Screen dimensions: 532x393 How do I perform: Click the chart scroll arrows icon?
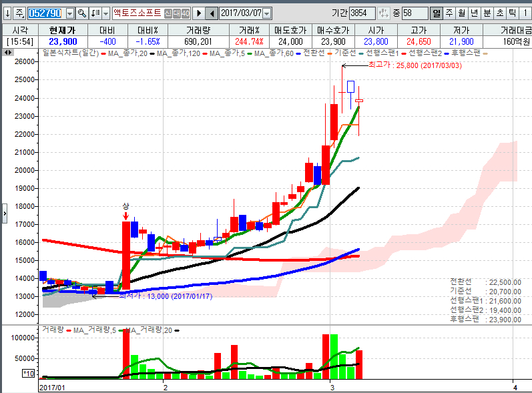(x=8, y=52)
